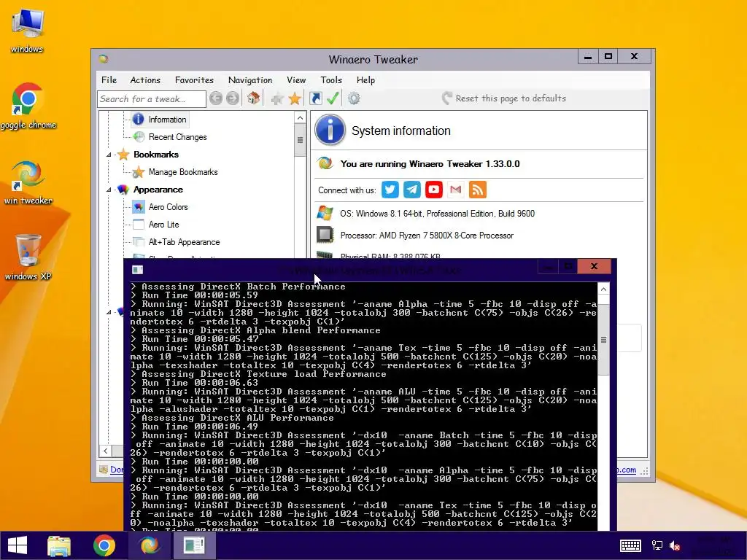This screenshot has width=747, height=560.
Task: Open the View menu
Action: pos(296,80)
